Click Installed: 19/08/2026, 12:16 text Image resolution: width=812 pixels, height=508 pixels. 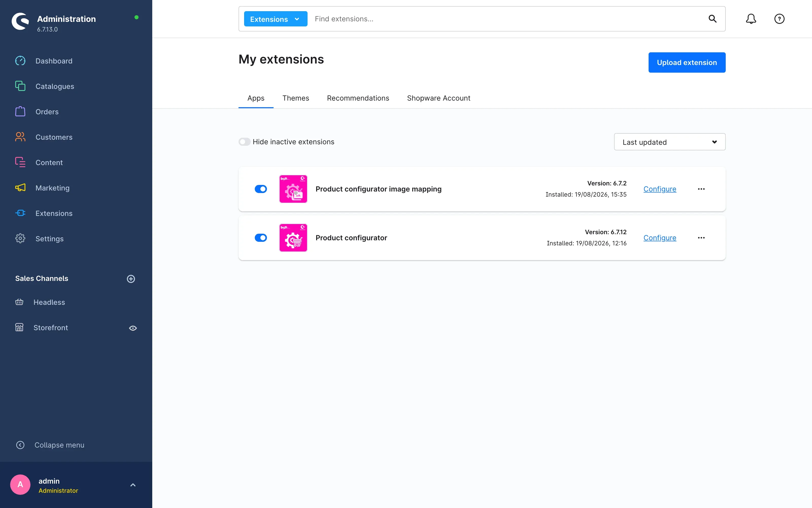tap(586, 243)
